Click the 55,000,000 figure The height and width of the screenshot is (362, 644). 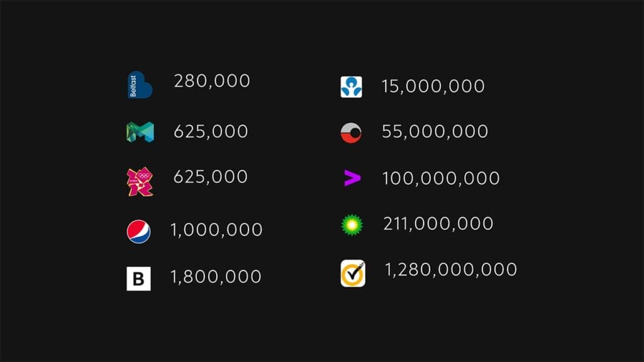pos(435,132)
